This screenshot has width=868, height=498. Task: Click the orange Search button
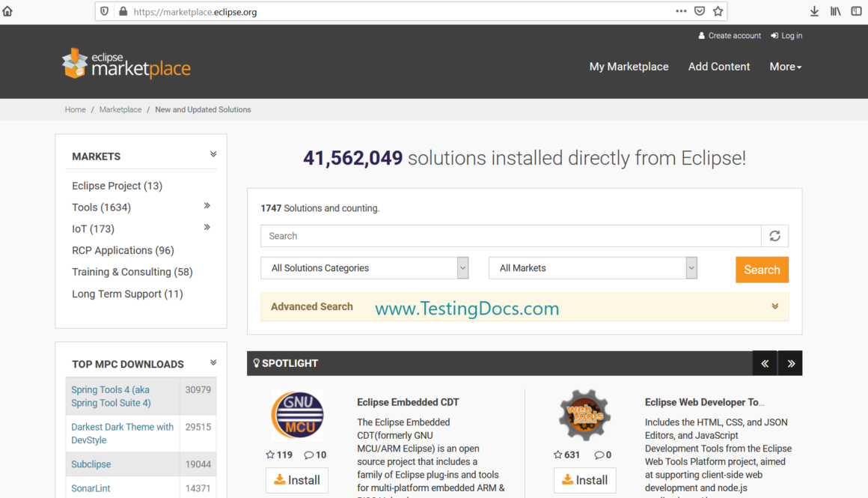click(762, 270)
